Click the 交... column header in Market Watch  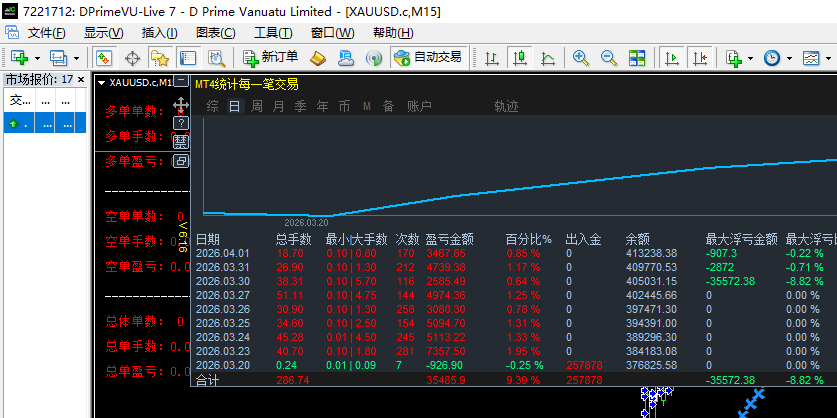(x=20, y=100)
